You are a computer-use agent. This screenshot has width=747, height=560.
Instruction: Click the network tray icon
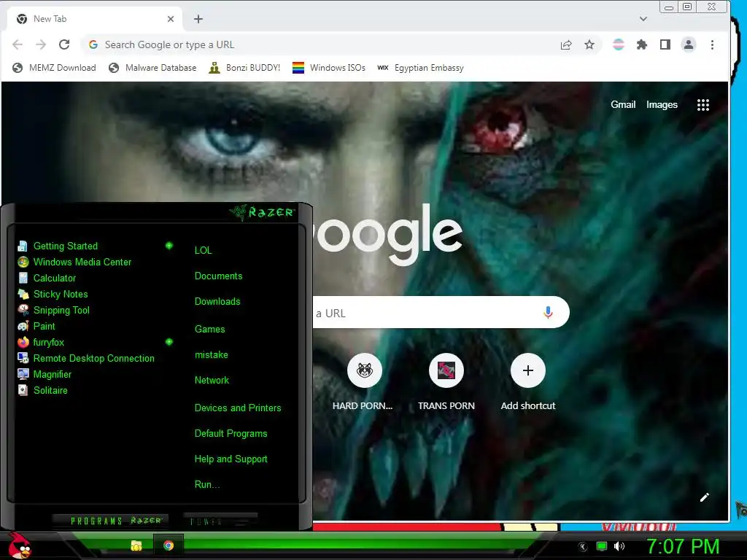602,547
